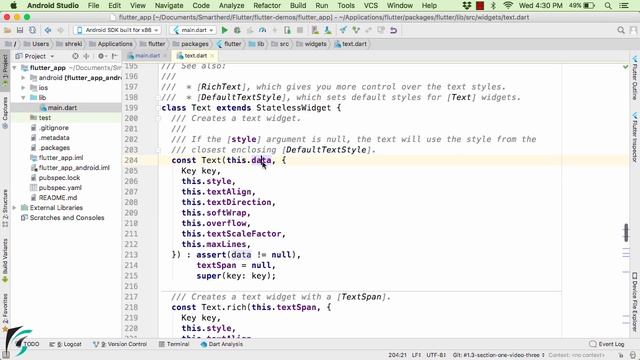Open the Device File Explorer side panel
Viewport: 640px width, 360px height.
(635, 301)
